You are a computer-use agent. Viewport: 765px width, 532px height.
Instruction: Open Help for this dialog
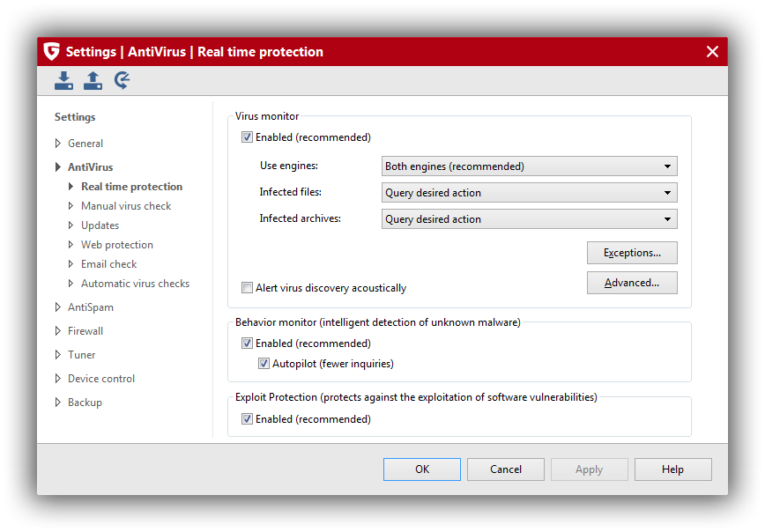(672, 469)
